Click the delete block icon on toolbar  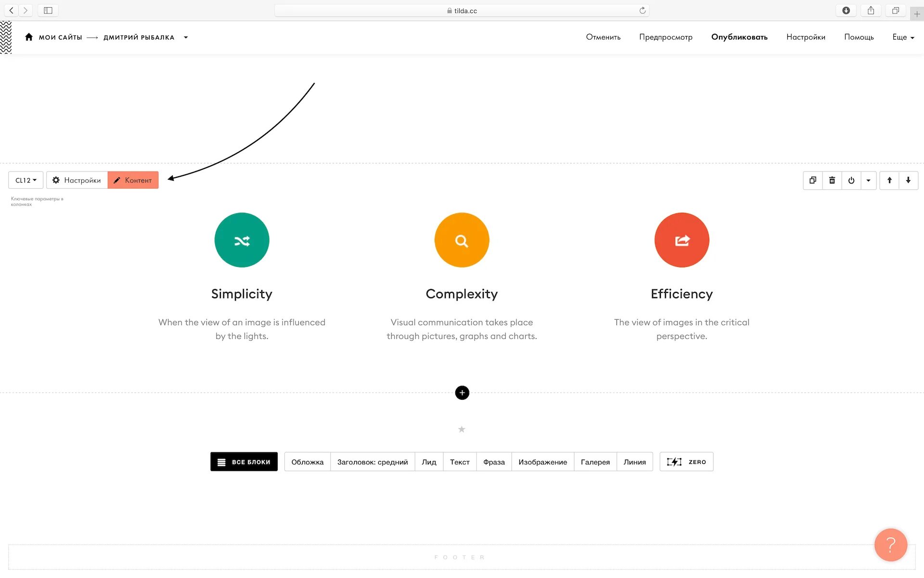coord(832,180)
